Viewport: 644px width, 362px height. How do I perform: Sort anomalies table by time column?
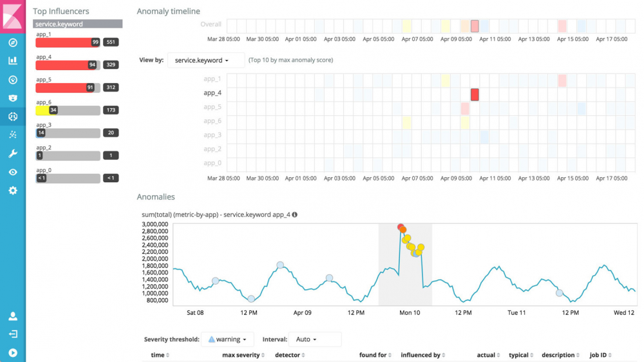coord(160,355)
